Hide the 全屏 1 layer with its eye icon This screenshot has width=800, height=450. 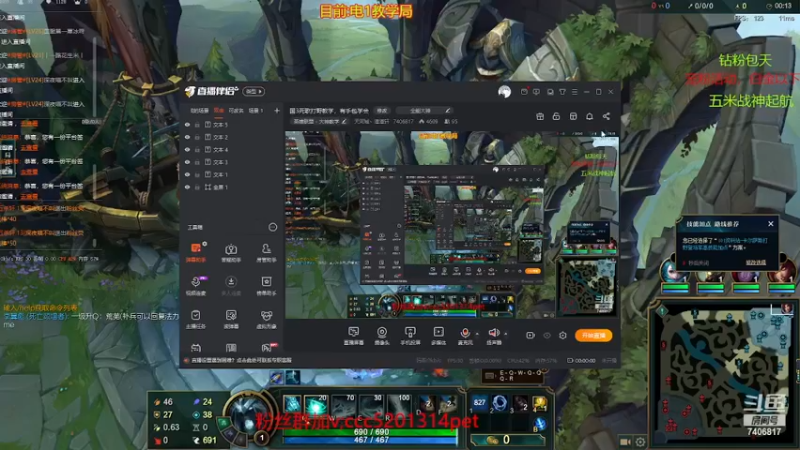(187, 187)
